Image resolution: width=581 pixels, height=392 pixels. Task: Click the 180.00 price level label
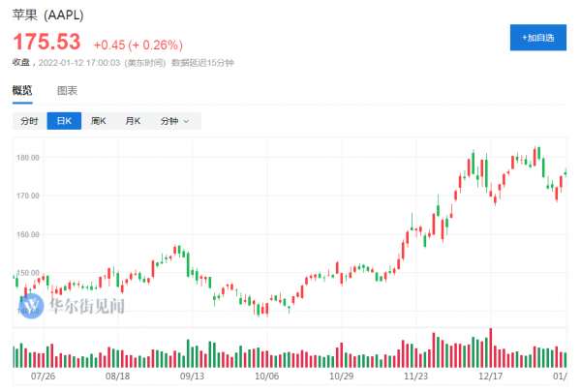[x=30, y=157]
